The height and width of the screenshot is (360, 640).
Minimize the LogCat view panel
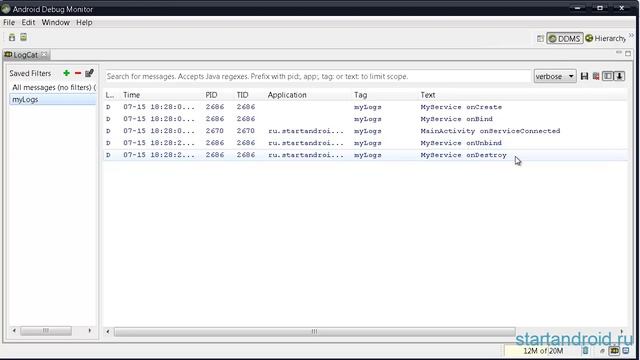pyautogui.click(x=619, y=53)
